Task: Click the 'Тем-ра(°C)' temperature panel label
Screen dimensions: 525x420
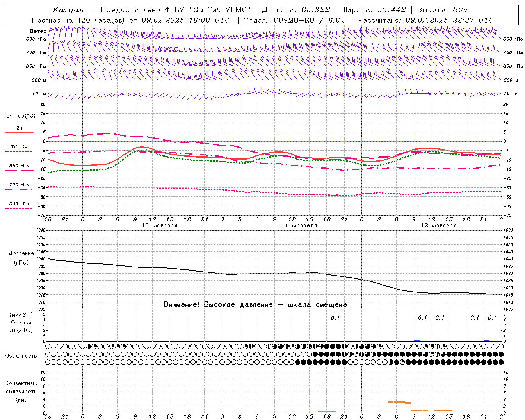Action: pyautogui.click(x=19, y=116)
